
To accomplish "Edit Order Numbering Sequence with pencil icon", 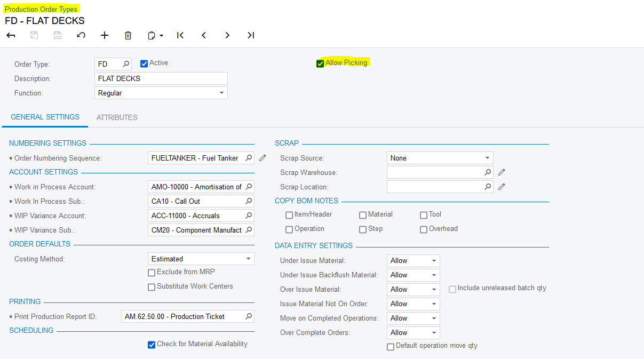I will point(263,158).
